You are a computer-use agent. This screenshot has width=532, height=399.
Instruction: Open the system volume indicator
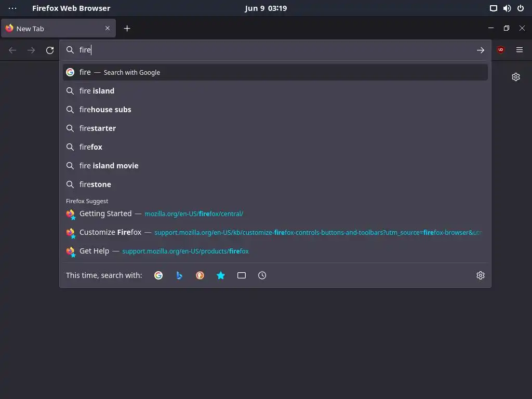[x=507, y=8]
